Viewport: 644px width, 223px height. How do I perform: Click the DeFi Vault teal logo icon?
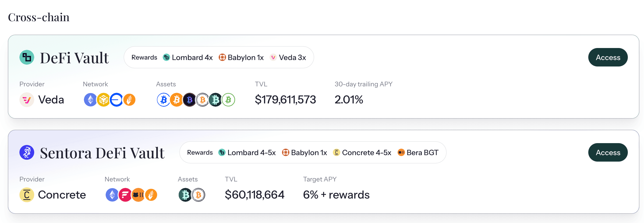[27, 57]
